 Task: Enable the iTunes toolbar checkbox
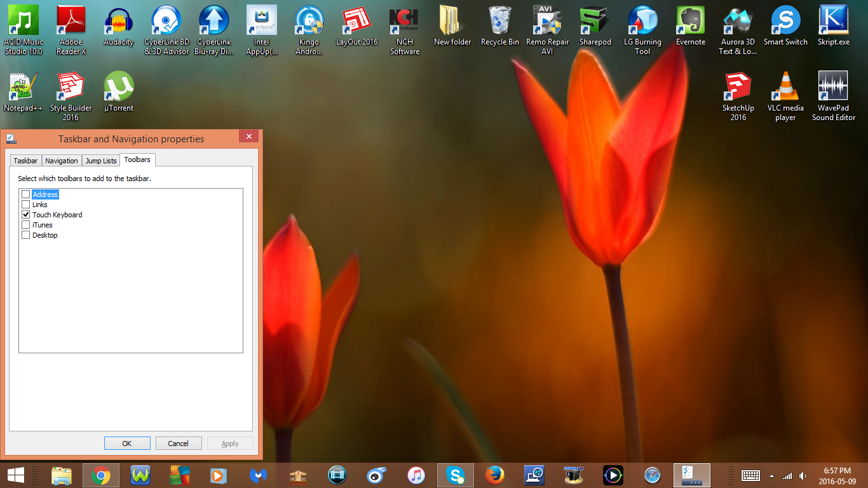[26, 225]
